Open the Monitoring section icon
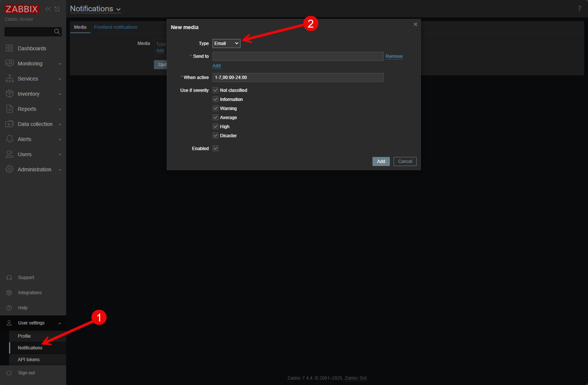Image resolution: width=588 pixels, height=385 pixels. click(9, 63)
